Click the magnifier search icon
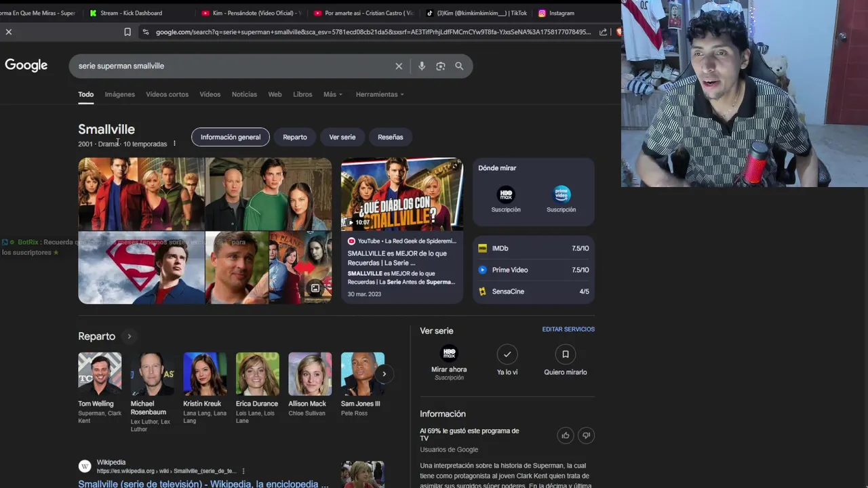Screen dimensions: 868x488 pyautogui.click(x=459, y=66)
